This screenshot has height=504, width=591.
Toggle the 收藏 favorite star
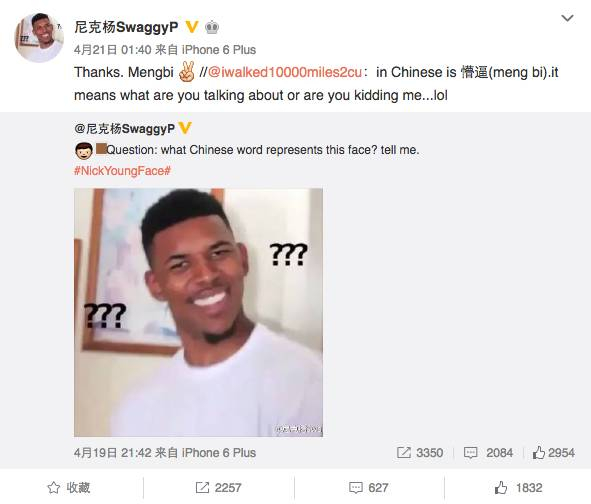point(54,488)
